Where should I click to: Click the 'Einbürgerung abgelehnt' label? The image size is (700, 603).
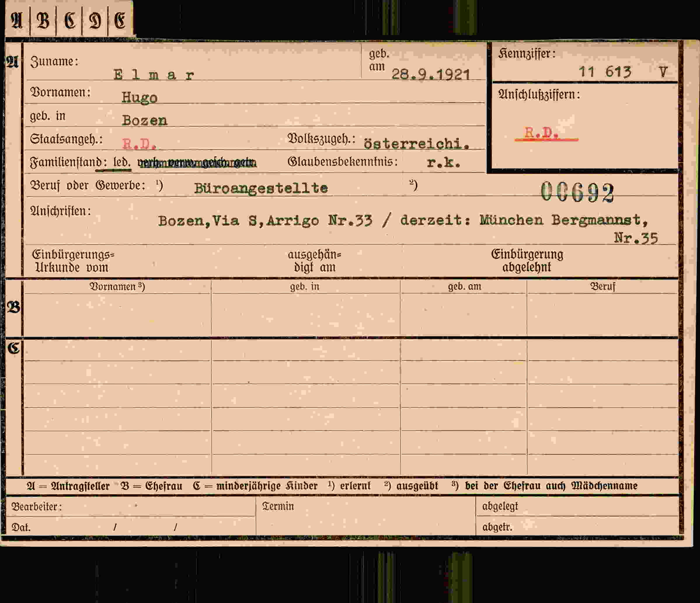pyautogui.click(x=527, y=260)
